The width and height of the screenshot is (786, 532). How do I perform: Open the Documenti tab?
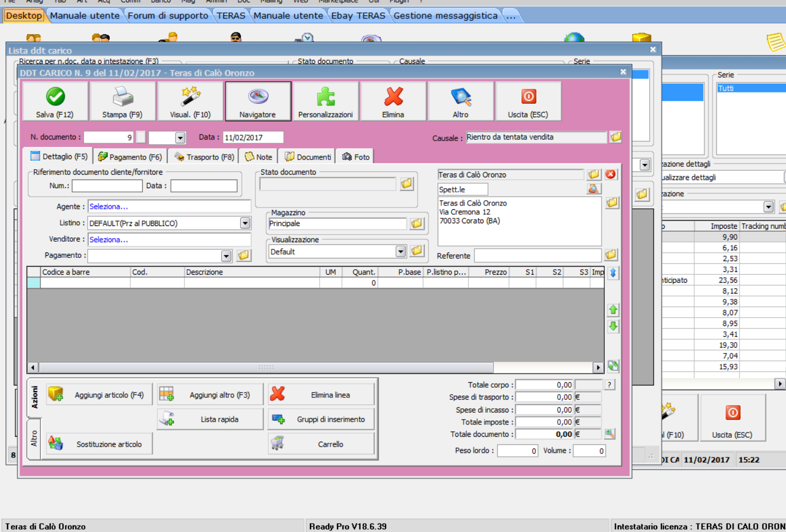[308, 157]
